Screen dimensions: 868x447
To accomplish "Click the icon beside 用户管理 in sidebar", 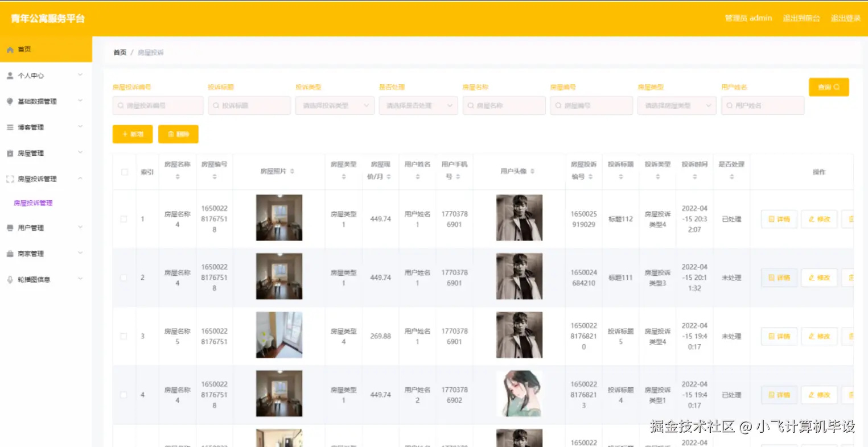I will pyautogui.click(x=10, y=228).
